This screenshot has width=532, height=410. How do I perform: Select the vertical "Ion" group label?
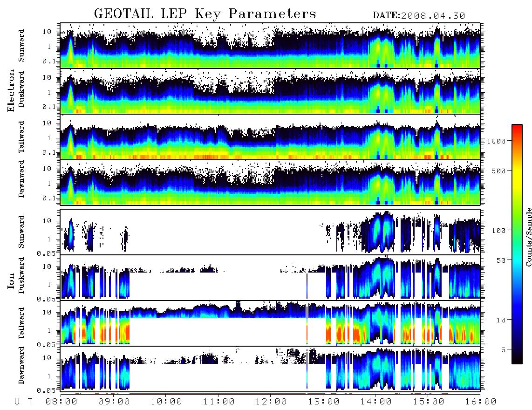11,281
